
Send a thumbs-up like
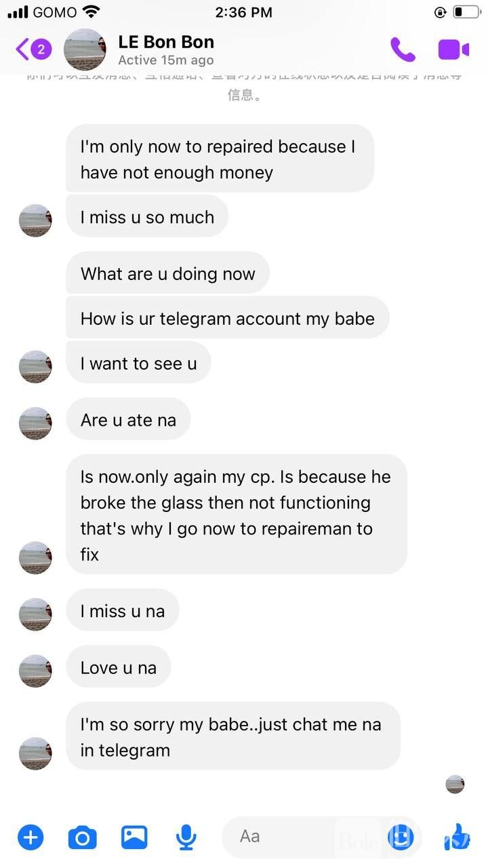457,837
